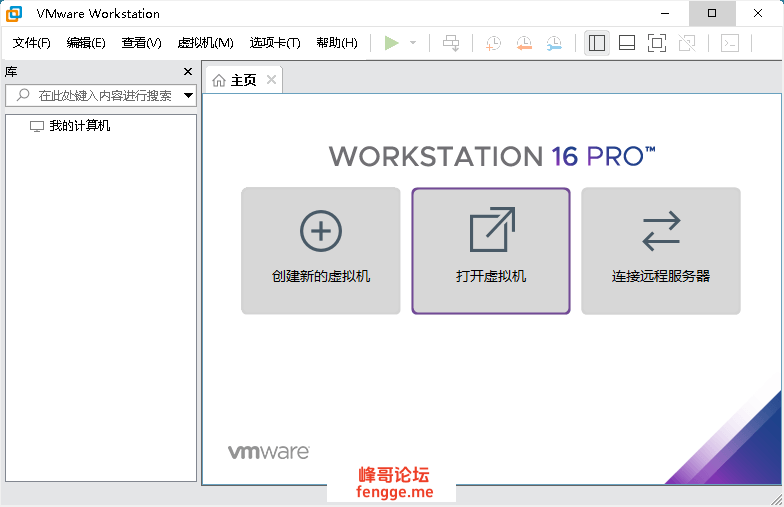Toggle the thumbnail bar view icon
This screenshot has height=507, width=784.
coord(626,43)
